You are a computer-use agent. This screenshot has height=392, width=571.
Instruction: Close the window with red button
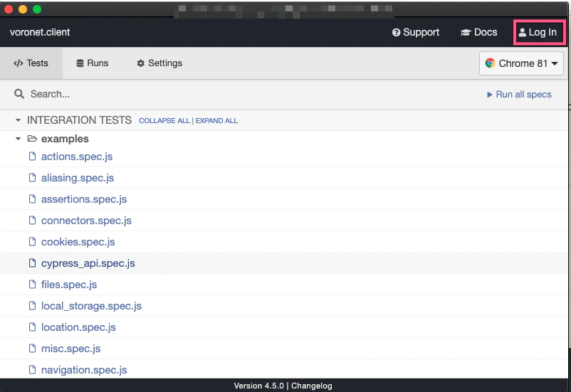(9, 9)
